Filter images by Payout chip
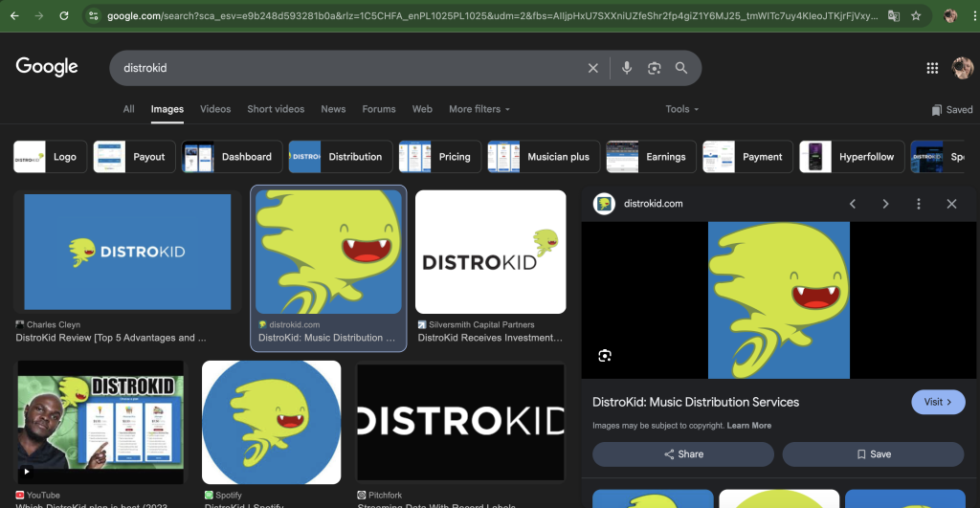The height and width of the screenshot is (508, 980). coord(134,157)
